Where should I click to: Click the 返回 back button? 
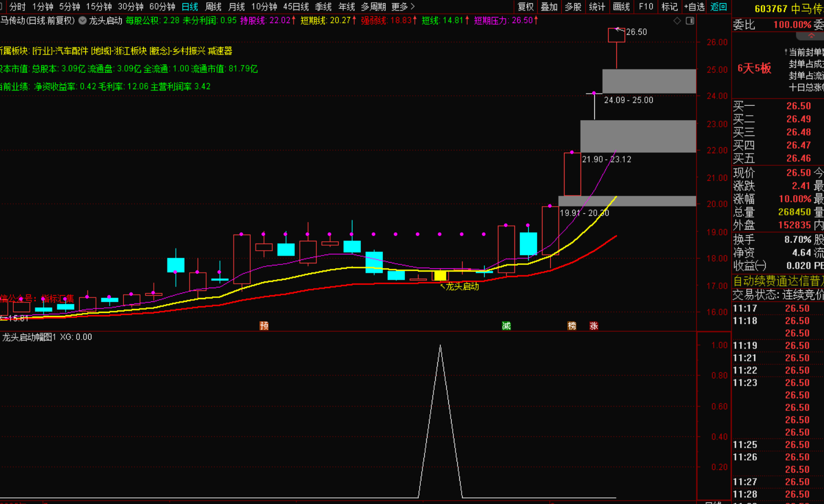(718, 7)
